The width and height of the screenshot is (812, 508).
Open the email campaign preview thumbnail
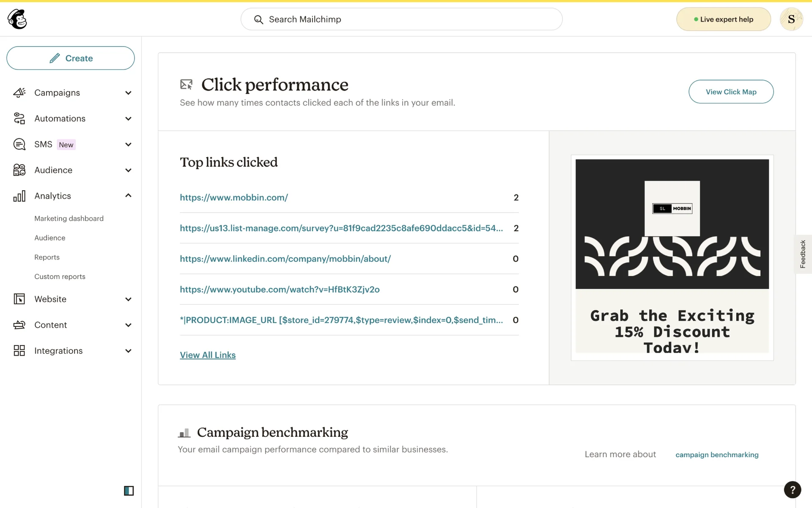(x=672, y=257)
